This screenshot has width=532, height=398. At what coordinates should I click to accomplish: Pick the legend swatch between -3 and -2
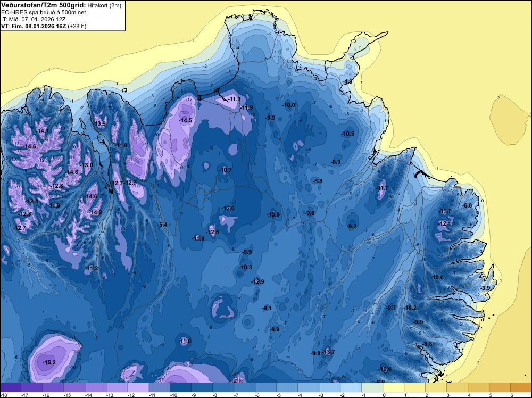coord(330,387)
